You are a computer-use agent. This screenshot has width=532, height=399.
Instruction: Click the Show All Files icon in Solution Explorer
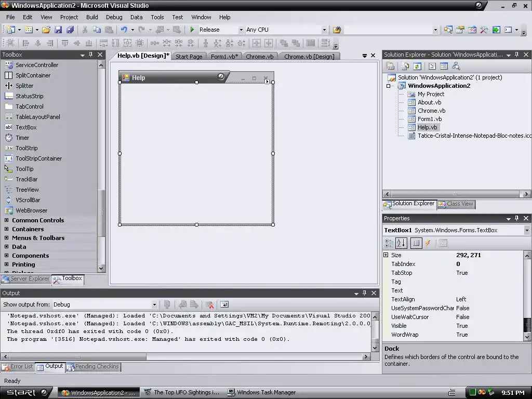click(x=405, y=66)
